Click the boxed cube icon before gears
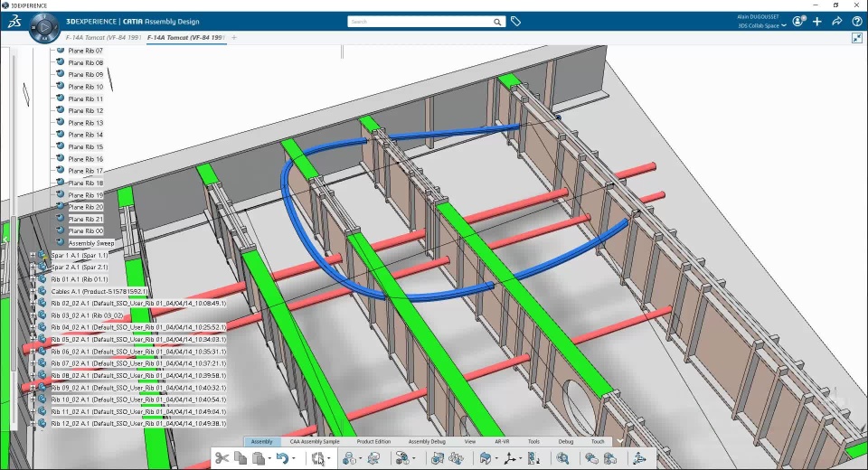 (x=438, y=458)
